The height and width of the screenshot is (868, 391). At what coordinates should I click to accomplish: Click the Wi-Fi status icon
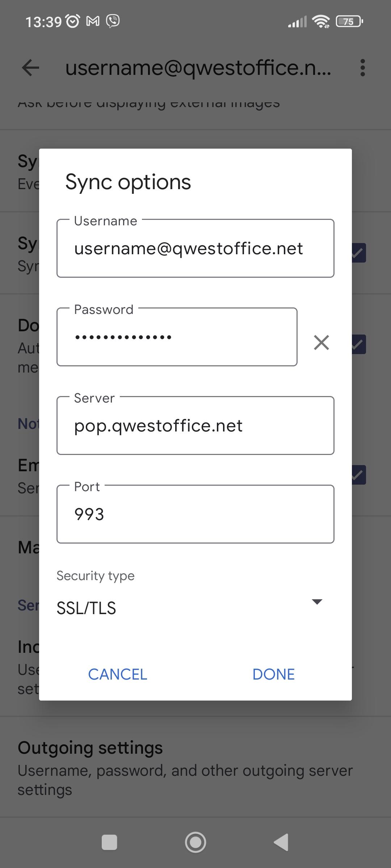[320, 22]
